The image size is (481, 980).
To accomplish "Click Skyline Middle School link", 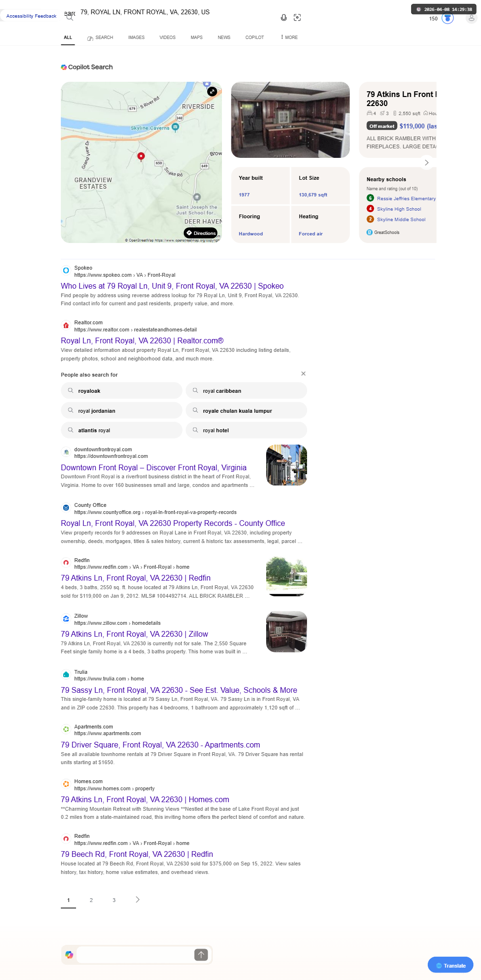I will point(401,219).
